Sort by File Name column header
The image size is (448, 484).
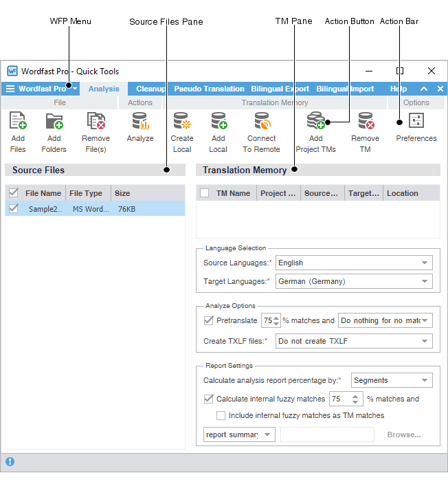coord(43,193)
